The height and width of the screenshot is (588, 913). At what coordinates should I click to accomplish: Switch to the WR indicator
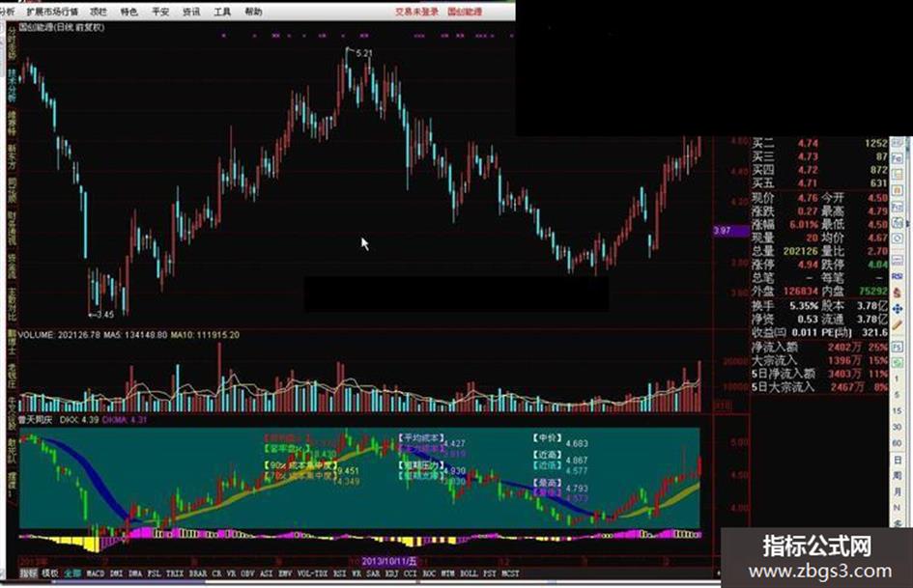[357, 574]
